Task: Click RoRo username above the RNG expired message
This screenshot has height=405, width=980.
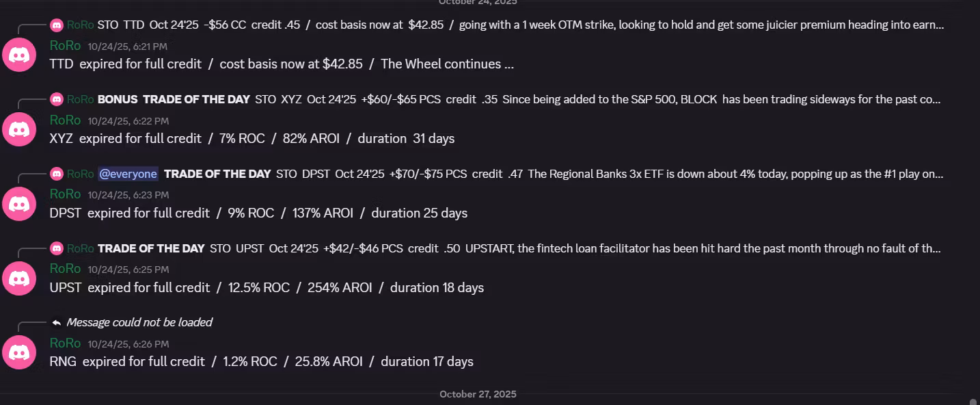Action: coord(65,343)
